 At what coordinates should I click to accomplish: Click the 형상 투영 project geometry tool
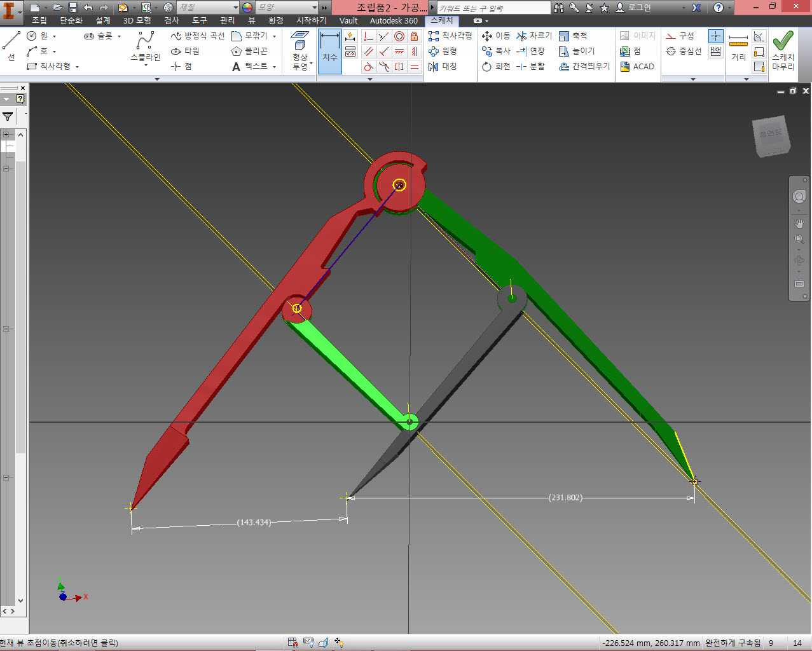300,51
